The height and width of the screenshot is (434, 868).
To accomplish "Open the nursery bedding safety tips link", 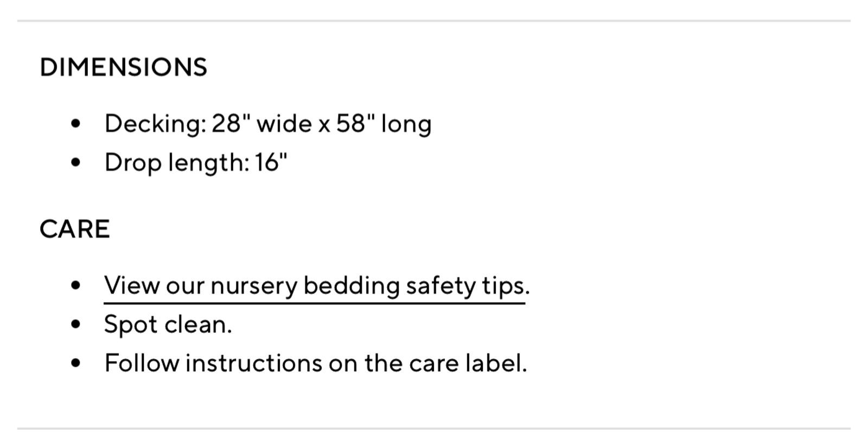I will (316, 285).
